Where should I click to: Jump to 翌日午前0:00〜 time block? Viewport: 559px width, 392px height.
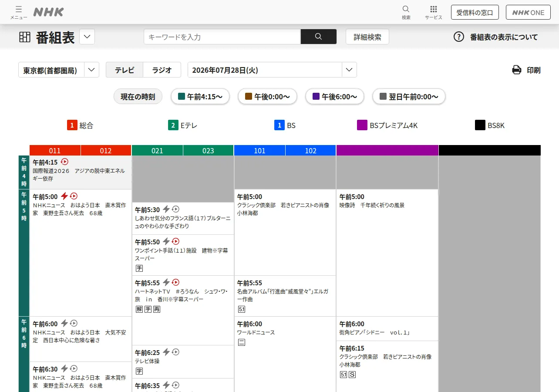coord(409,96)
